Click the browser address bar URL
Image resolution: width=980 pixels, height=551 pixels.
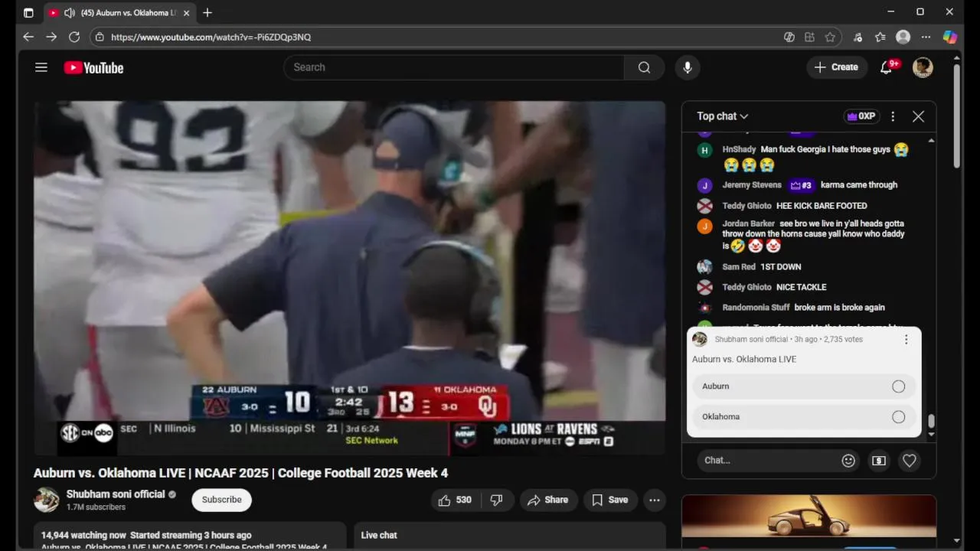pyautogui.click(x=211, y=37)
